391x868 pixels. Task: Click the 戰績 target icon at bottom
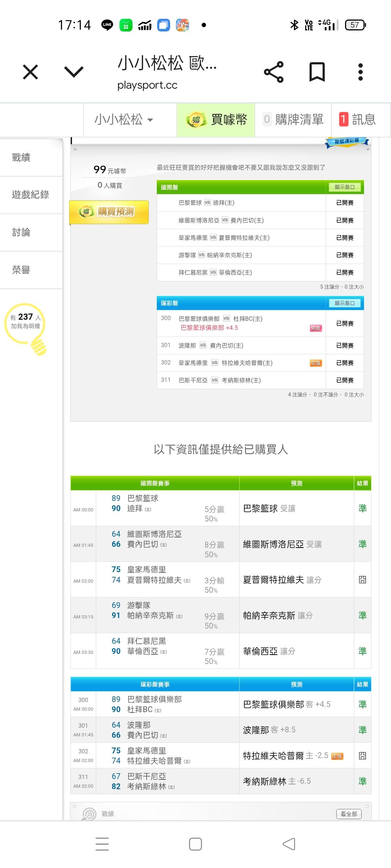(x=89, y=814)
